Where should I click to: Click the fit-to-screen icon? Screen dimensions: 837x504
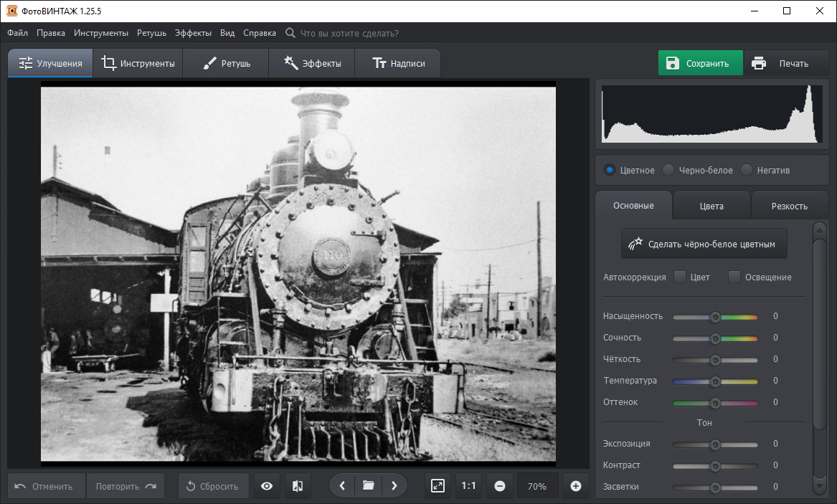click(438, 486)
